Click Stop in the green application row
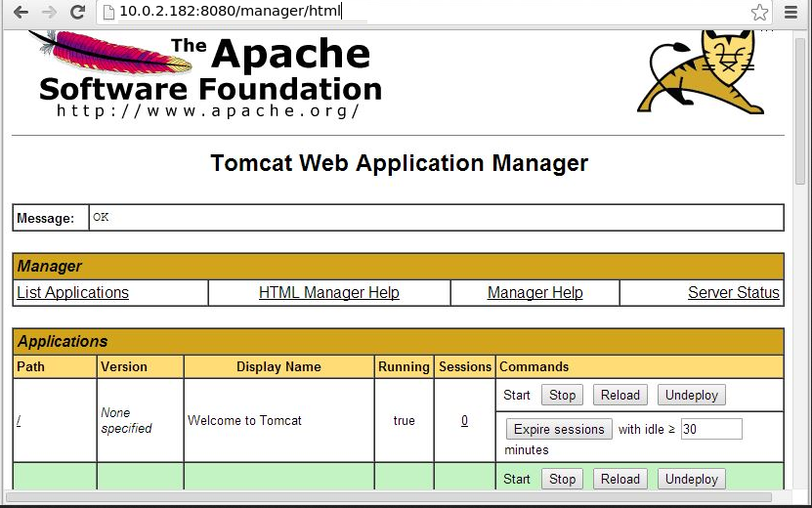Viewport: 812px width, 508px height. 563,479
